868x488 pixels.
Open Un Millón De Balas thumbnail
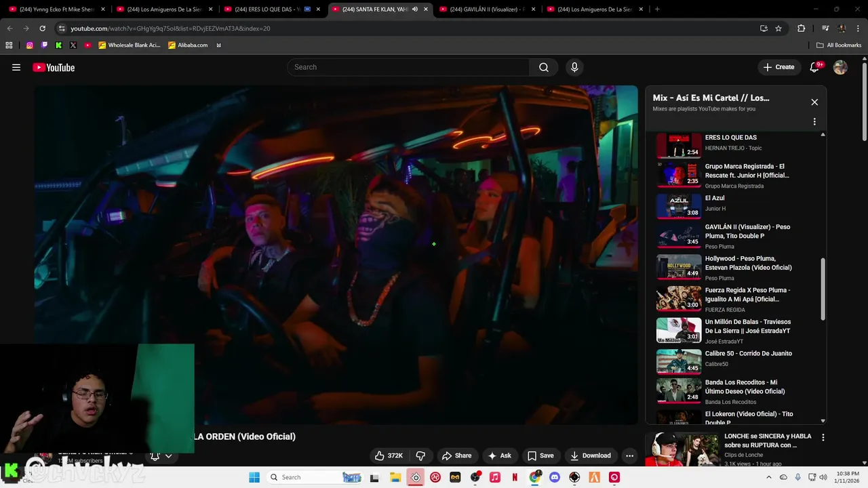point(679,330)
